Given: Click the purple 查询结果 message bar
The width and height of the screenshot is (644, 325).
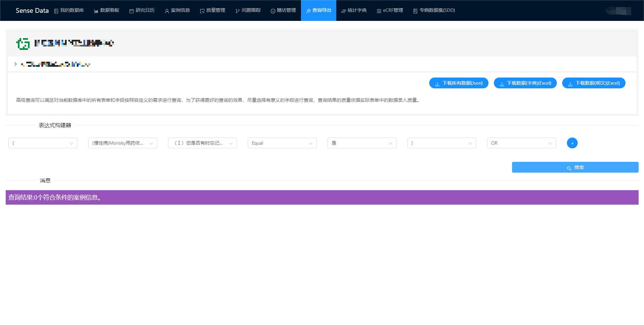Looking at the screenshot, I should 322,197.
